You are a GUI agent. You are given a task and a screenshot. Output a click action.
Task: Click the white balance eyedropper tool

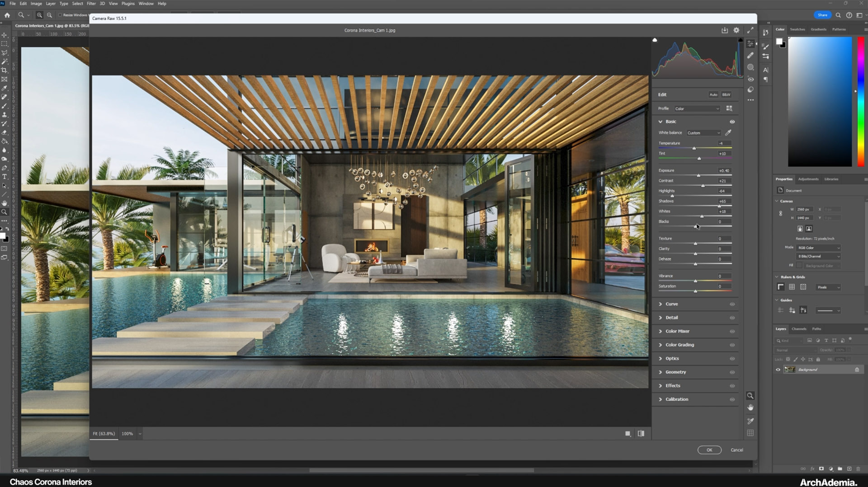point(728,133)
